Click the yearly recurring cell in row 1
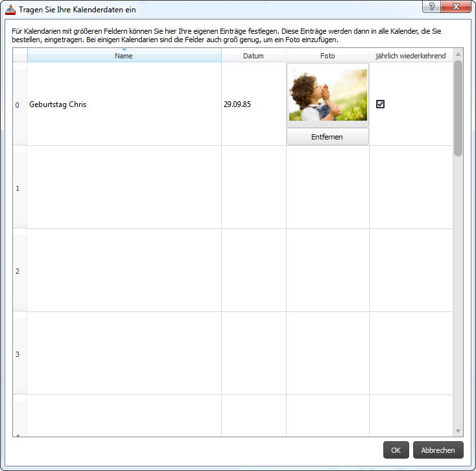This screenshot has height=471, width=476. (x=411, y=187)
